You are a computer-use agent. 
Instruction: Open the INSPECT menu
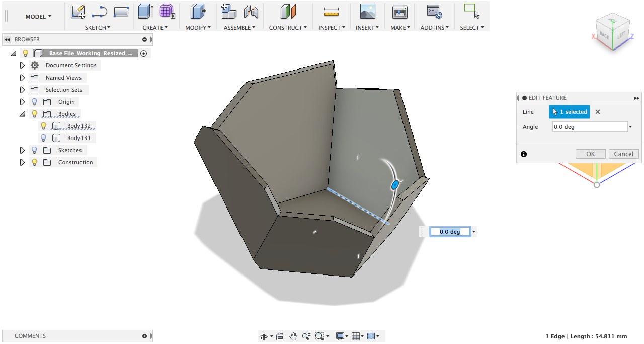tap(332, 28)
